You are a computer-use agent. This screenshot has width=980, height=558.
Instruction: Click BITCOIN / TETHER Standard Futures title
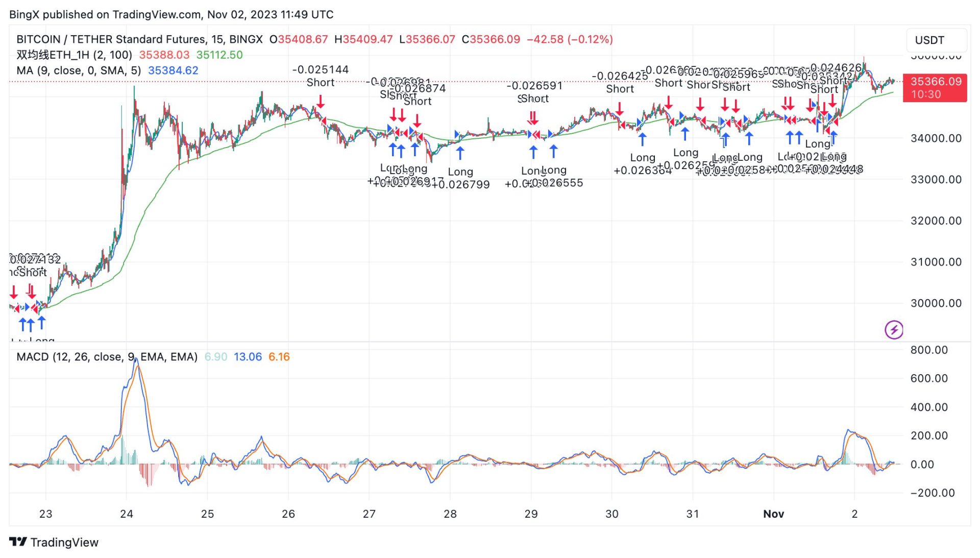pyautogui.click(x=139, y=39)
